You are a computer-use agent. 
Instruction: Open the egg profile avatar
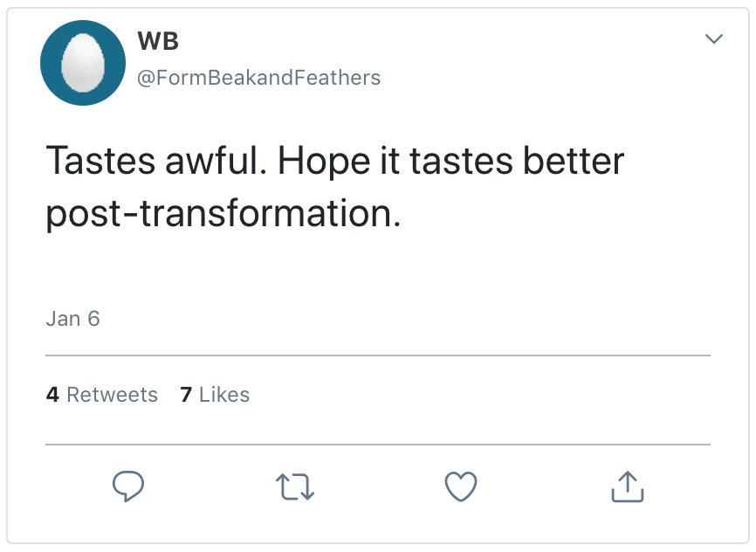[84, 63]
